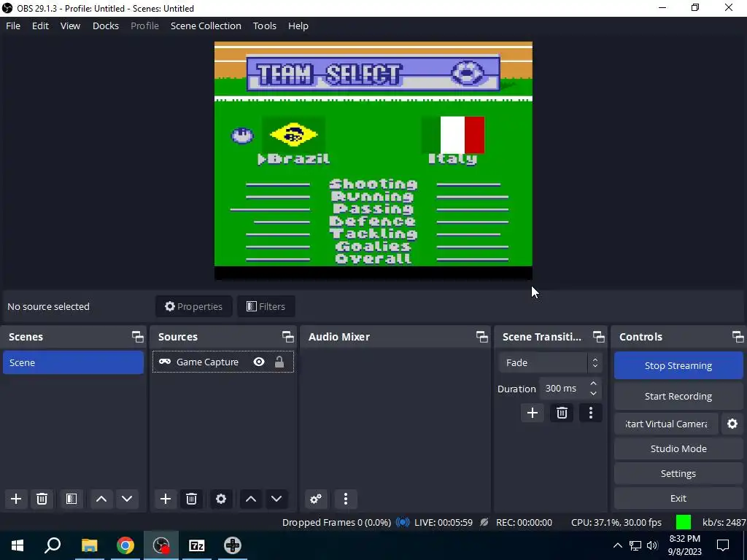Float the Audio Mixer dock icon
Viewport: 747px width, 560px height.
point(481,337)
